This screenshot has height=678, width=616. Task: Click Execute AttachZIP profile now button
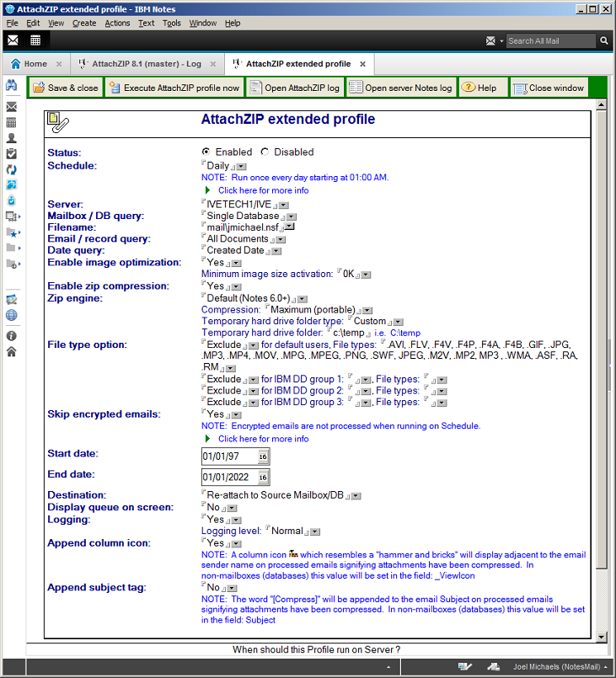coord(174,88)
